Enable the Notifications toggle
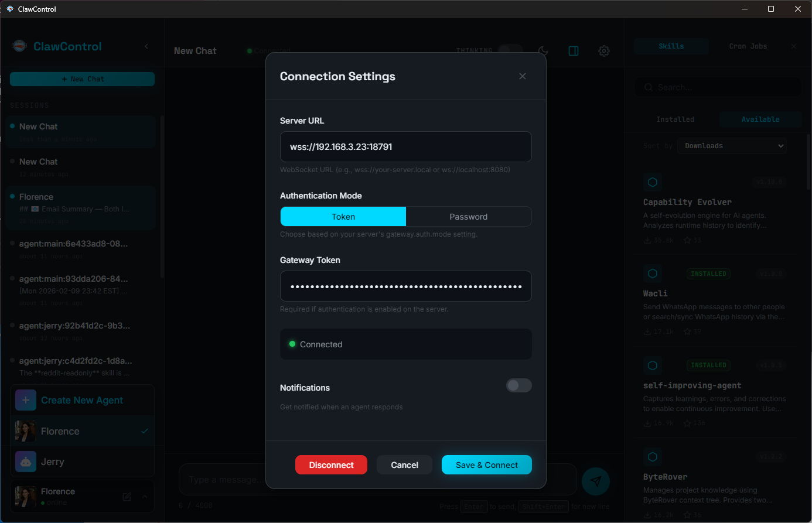812x523 pixels. [518, 385]
